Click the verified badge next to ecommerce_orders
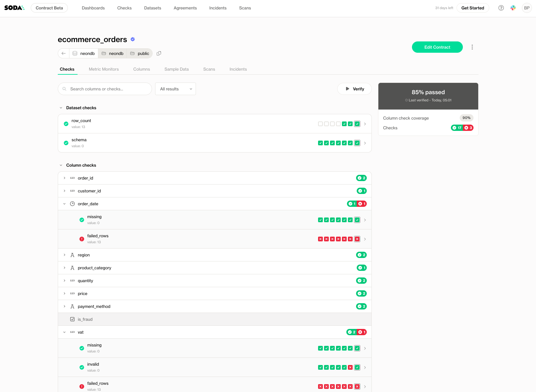The width and height of the screenshot is (536, 392). [x=133, y=39]
